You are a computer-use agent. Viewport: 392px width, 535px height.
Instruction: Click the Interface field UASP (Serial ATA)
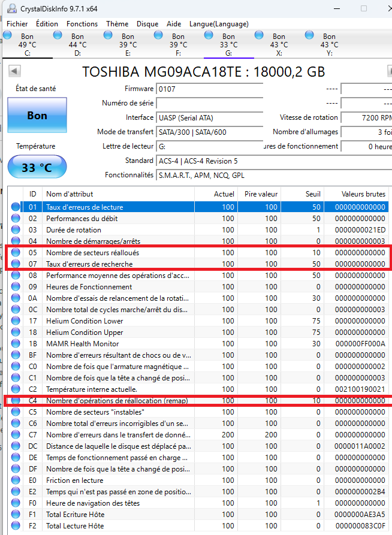(209, 117)
